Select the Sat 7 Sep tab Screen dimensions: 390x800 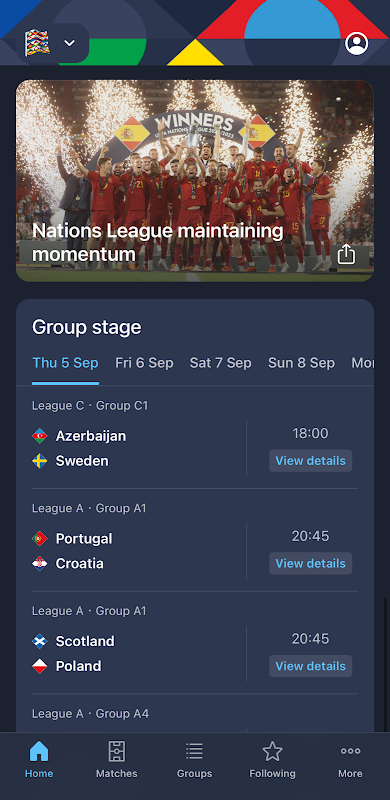click(x=221, y=363)
